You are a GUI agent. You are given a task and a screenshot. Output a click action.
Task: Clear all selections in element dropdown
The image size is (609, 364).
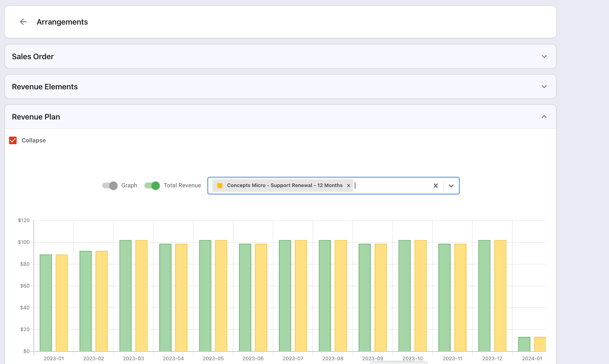[436, 186]
